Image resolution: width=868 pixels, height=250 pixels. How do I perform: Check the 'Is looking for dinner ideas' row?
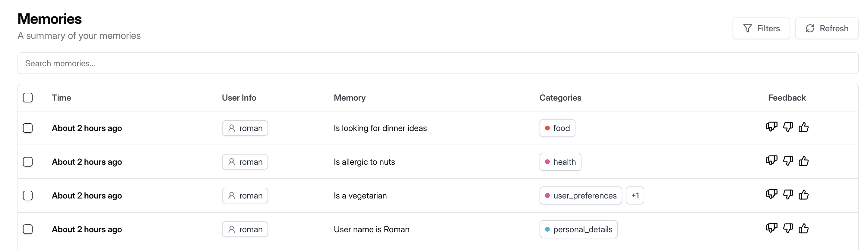click(28, 128)
